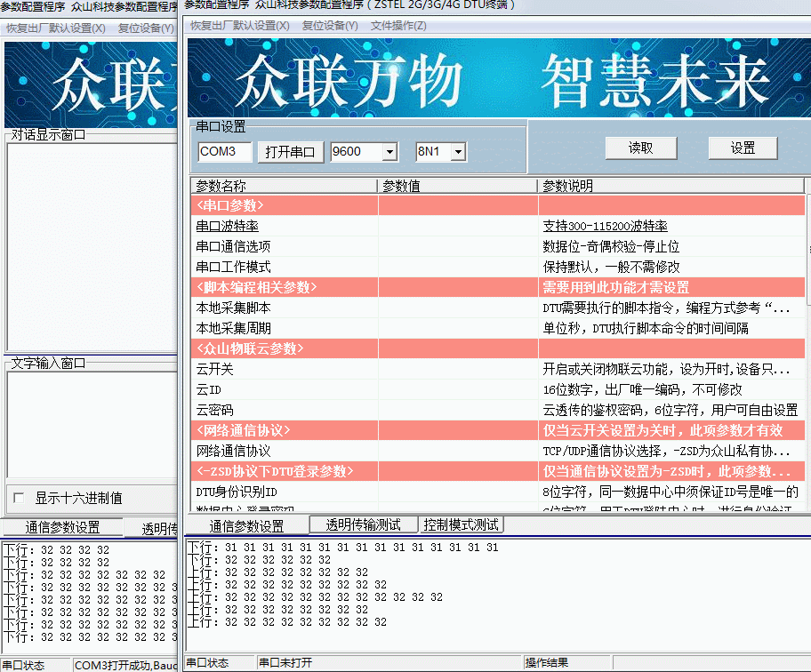Select the 串口通信选项 row
The width and height of the screenshot is (811, 672).
[x=498, y=246]
